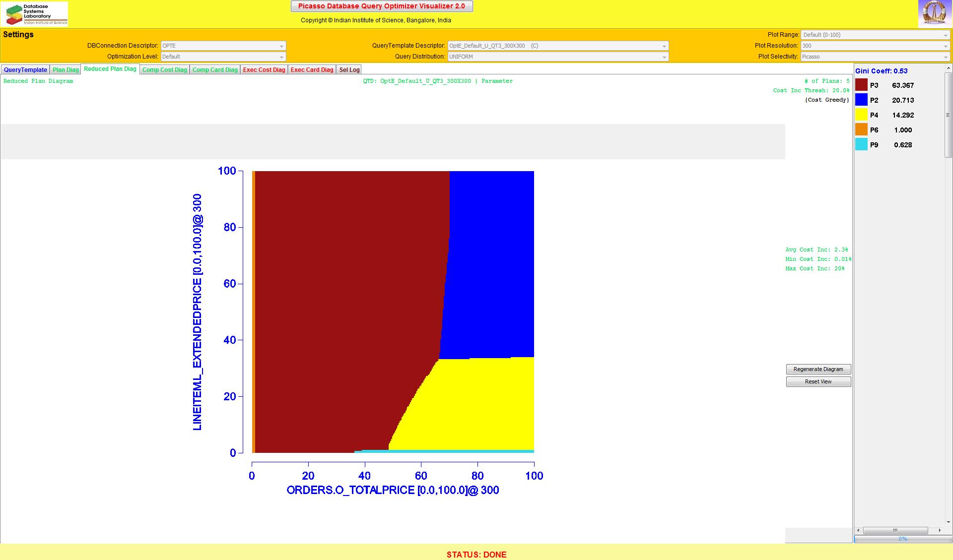Screen dimensions: 953x560
Task: Open the Sel Log tab
Action: point(349,70)
